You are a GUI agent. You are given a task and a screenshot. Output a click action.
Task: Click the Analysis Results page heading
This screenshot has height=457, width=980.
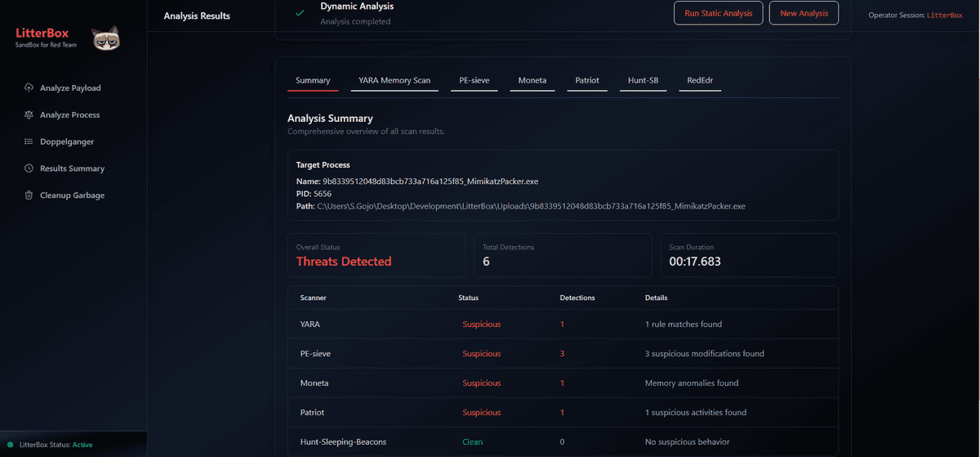[x=197, y=16]
